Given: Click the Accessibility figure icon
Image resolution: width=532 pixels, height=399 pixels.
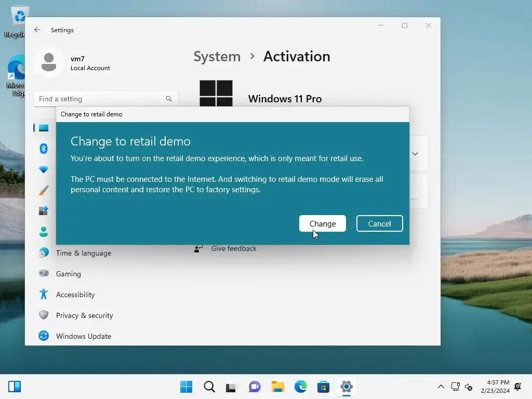Looking at the screenshot, I should pos(44,294).
